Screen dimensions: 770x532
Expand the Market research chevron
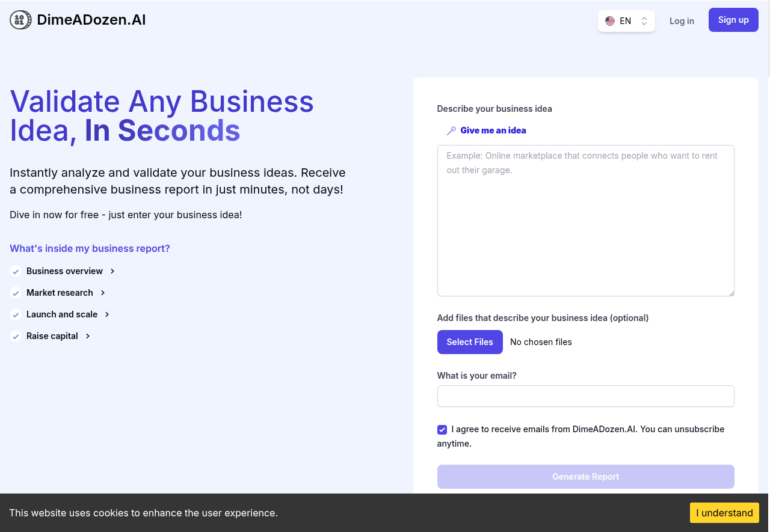[103, 293]
